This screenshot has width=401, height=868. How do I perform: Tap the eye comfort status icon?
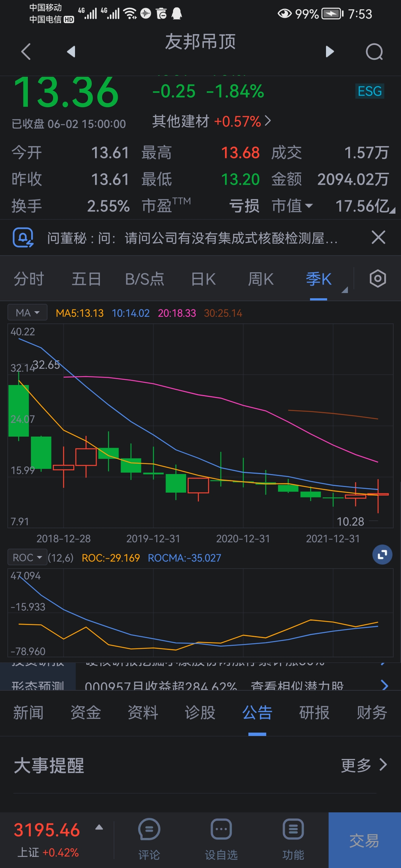coord(285,14)
